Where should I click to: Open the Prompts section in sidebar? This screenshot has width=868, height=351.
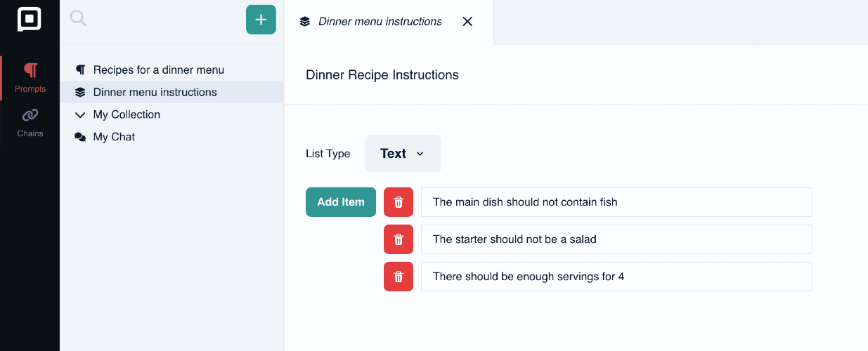click(30, 78)
